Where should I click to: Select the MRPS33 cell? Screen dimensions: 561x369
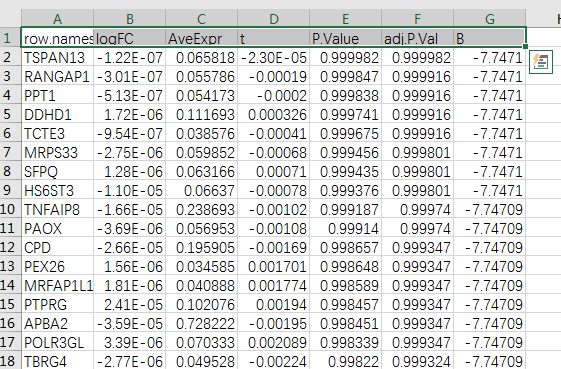(x=57, y=152)
